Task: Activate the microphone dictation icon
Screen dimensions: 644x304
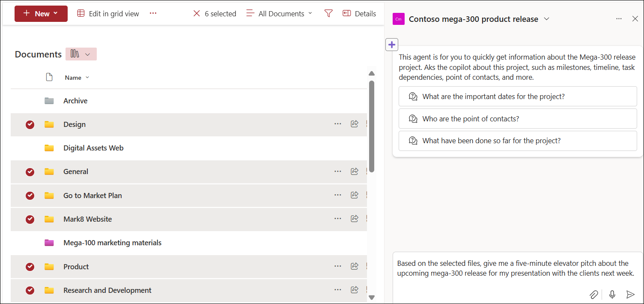Action: [612, 295]
